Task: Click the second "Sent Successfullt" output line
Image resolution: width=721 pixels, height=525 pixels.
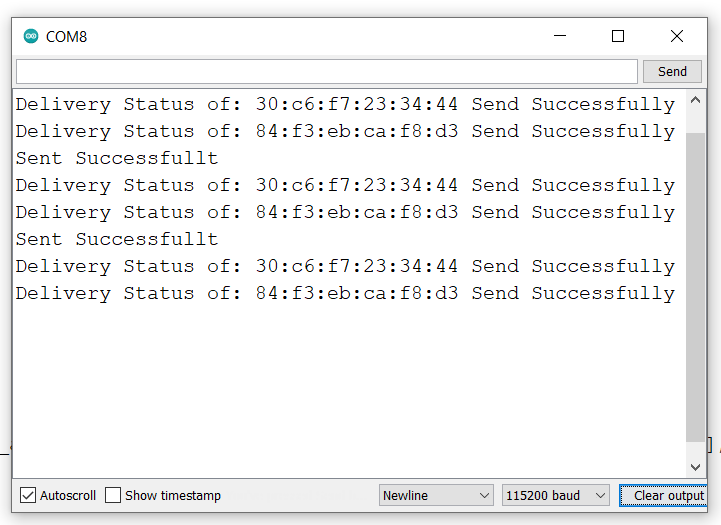Action: coord(117,239)
